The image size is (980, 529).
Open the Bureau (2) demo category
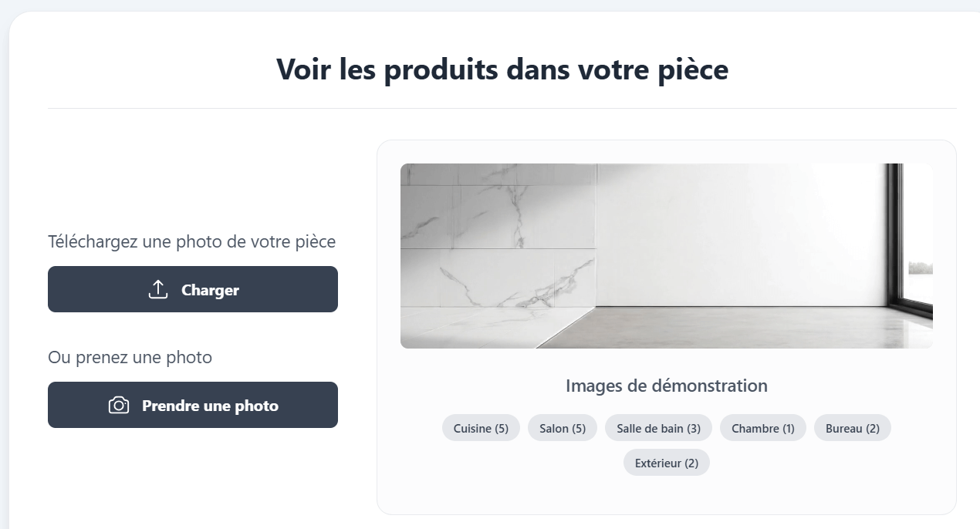pos(852,428)
